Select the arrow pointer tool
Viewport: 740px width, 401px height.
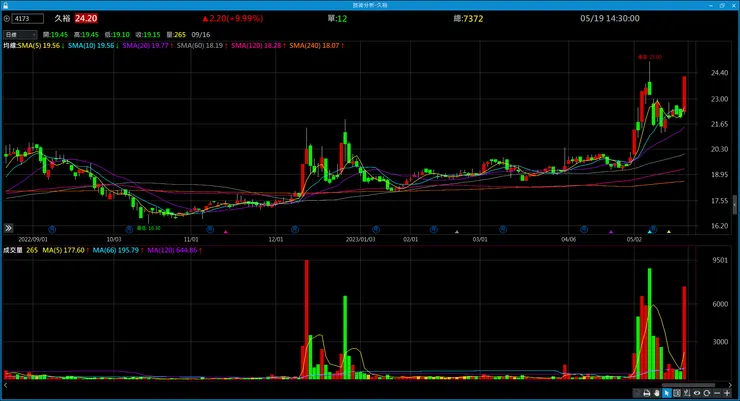pyautogui.click(x=666, y=393)
